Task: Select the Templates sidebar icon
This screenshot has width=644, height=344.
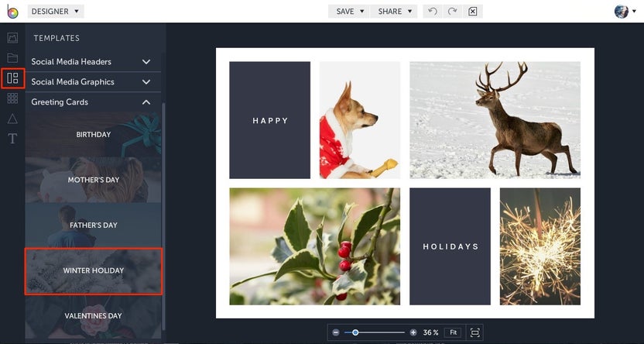Action: pos(12,78)
